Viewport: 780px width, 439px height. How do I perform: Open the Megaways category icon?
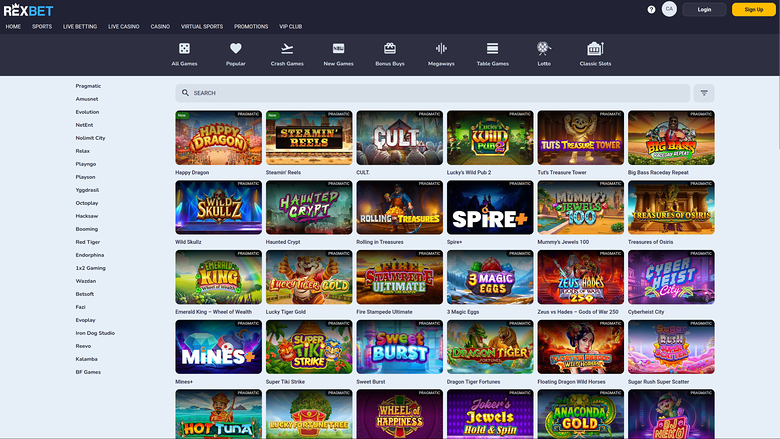(x=441, y=49)
